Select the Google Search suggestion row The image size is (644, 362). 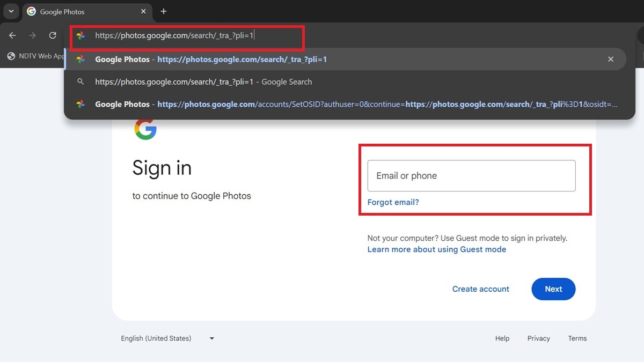point(345,82)
